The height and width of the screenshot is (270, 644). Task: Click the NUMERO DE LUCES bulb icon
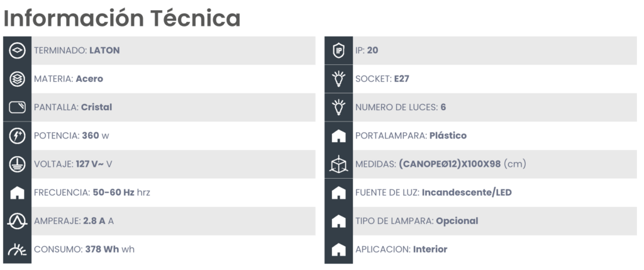coord(338,107)
